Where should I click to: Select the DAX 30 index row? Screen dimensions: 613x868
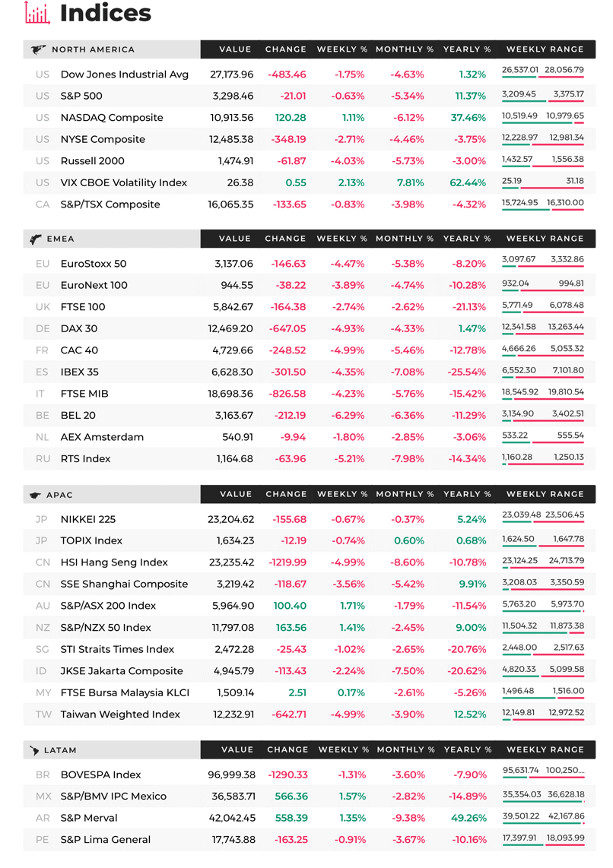click(310, 329)
